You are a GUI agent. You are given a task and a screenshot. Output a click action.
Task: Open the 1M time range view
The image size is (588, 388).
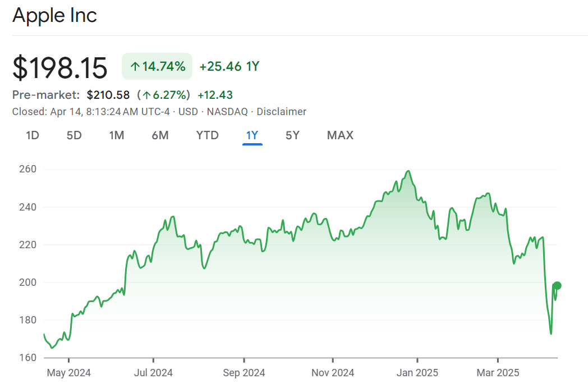click(x=116, y=135)
